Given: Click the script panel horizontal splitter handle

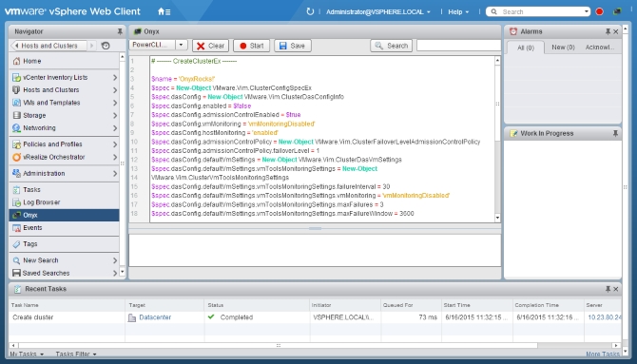Looking at the screenshot, I should click(x=315, y=229).
